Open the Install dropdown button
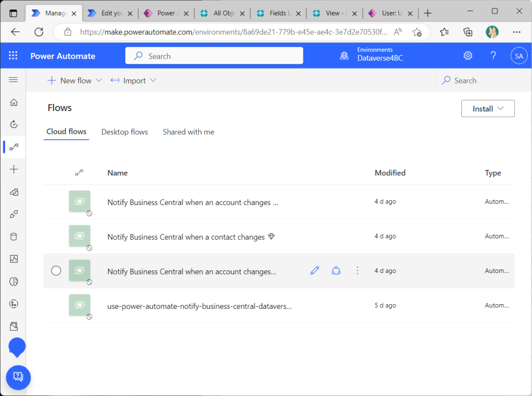Image resolution: width=532 pixels, height=396 pixels. [x=488, y=108]
